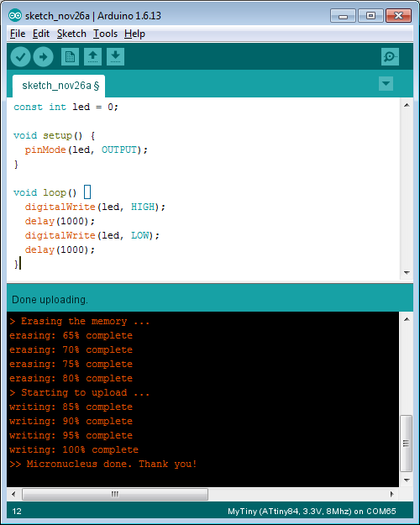Open the Sketch menu
The width and height of the screenshot is (420, 525).
click(71, 34)
